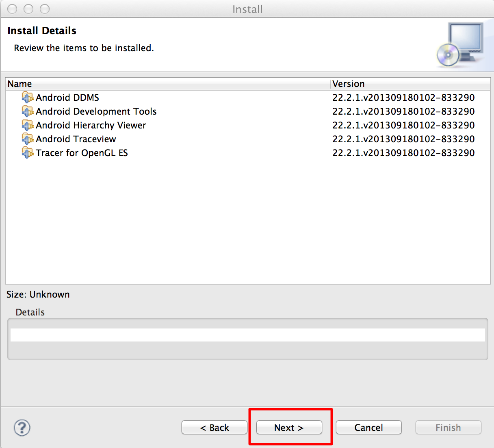This screenshot has height=448, width=494.
Task: Sort items by the Name column header
Action: pos(168,84)
